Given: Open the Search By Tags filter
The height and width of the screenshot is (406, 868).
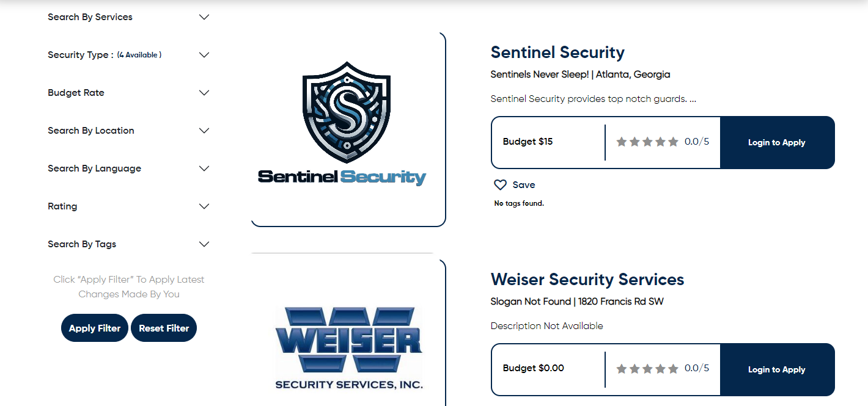Looking at the screenshot, I should click(204, 244).
